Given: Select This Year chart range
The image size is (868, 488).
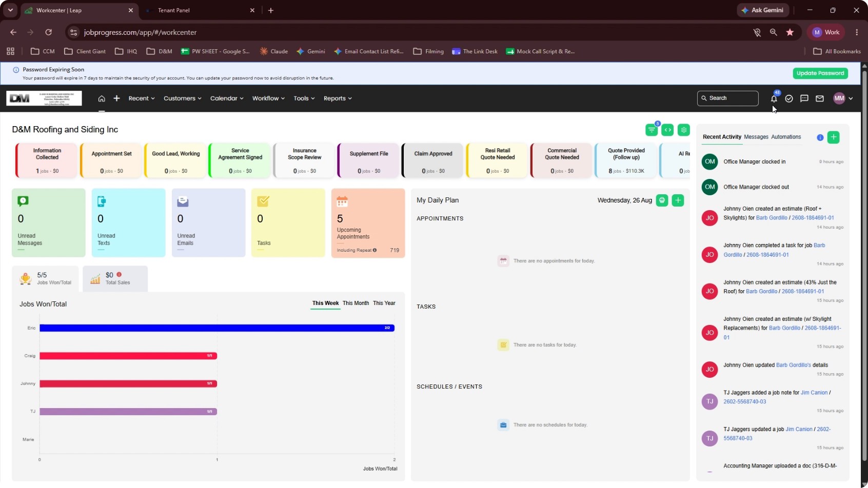Looking at the screenshot, I should pyautogui.click(x=384, y=303).
